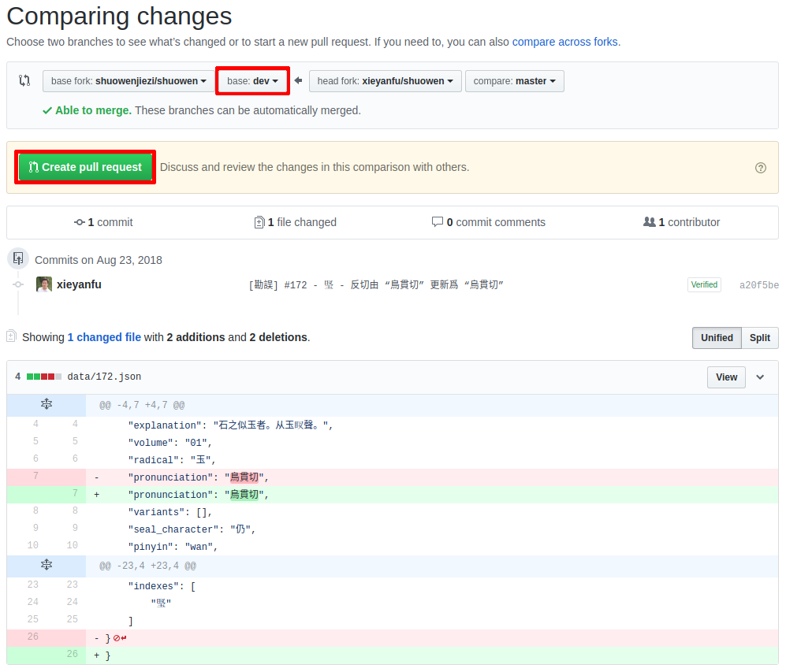
Task: Click deleted line number 26
Action: click(x=33, y=637)
